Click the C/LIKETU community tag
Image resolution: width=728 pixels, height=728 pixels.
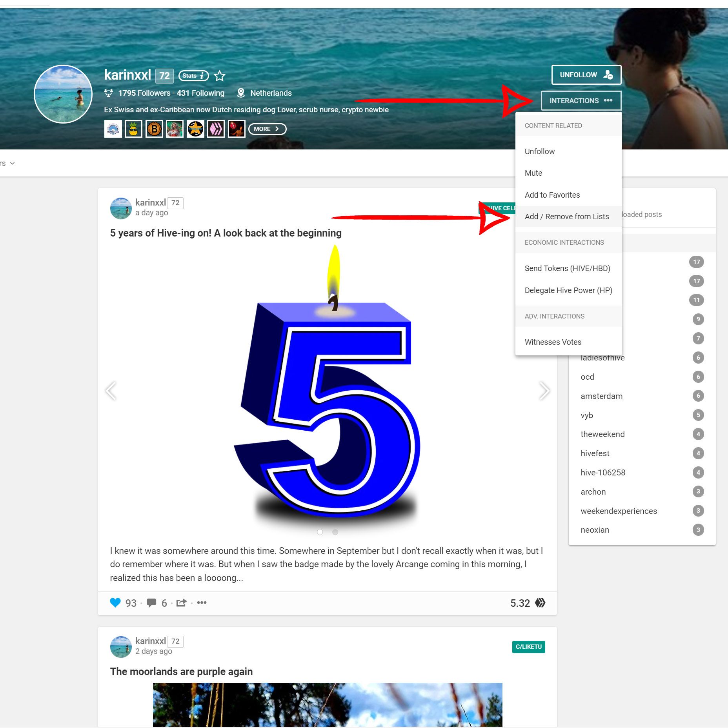tap(528, 647)
